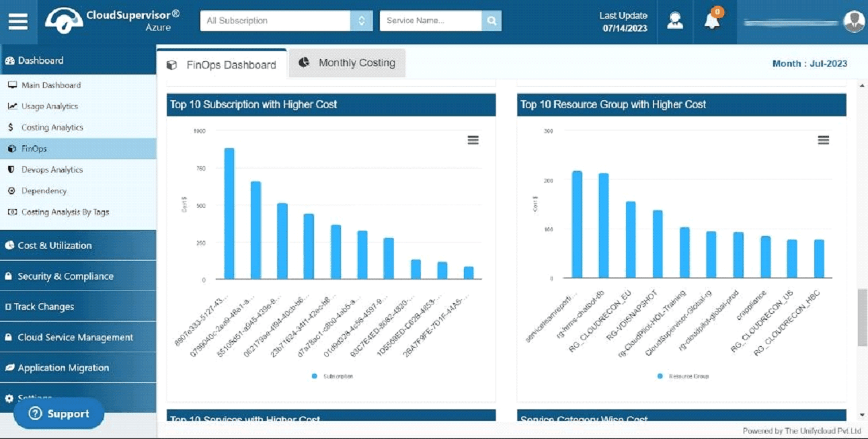Open Subscription chart options menu icon
Screen dimensions: 868x439
point(473,140)
